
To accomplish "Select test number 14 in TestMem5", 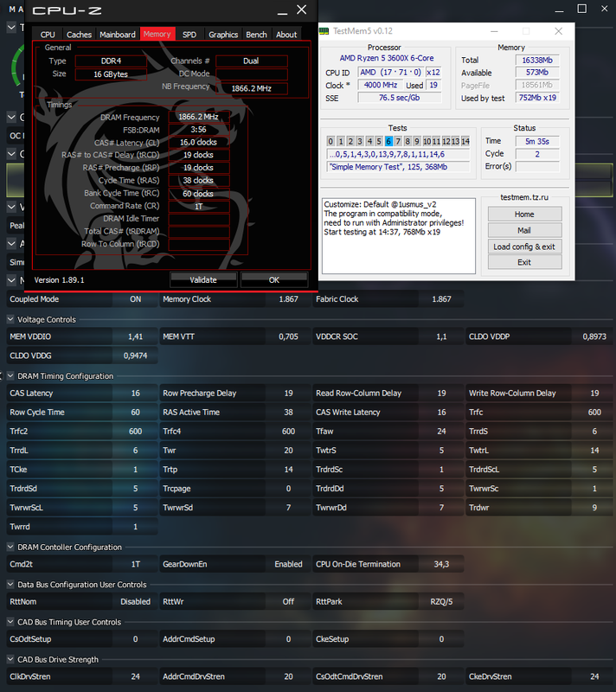I will coord(465,141).
